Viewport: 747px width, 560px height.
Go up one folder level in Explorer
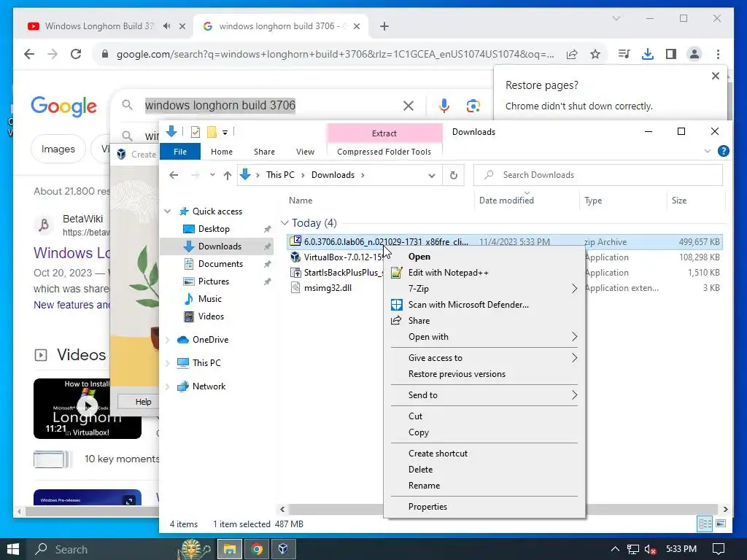[x=228, y=175]
